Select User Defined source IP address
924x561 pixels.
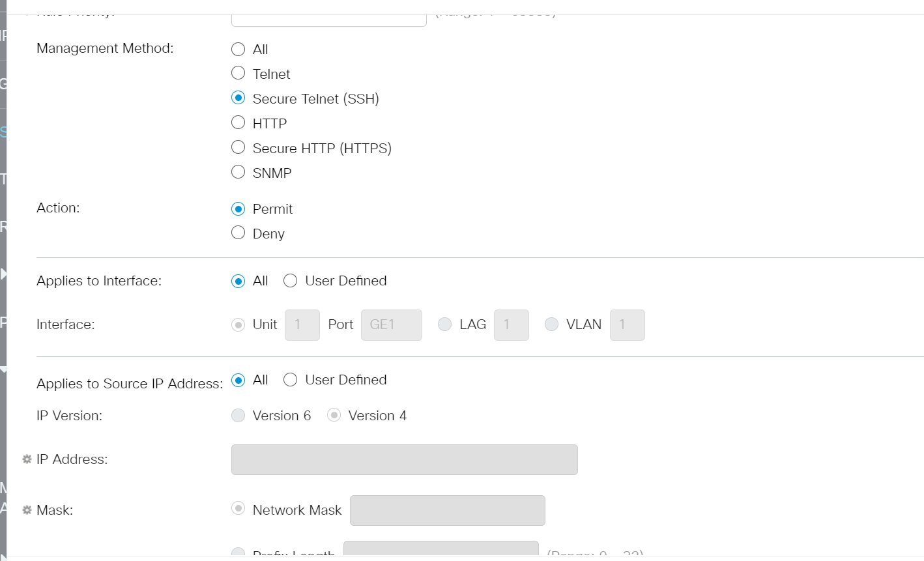tap(290, 379)
